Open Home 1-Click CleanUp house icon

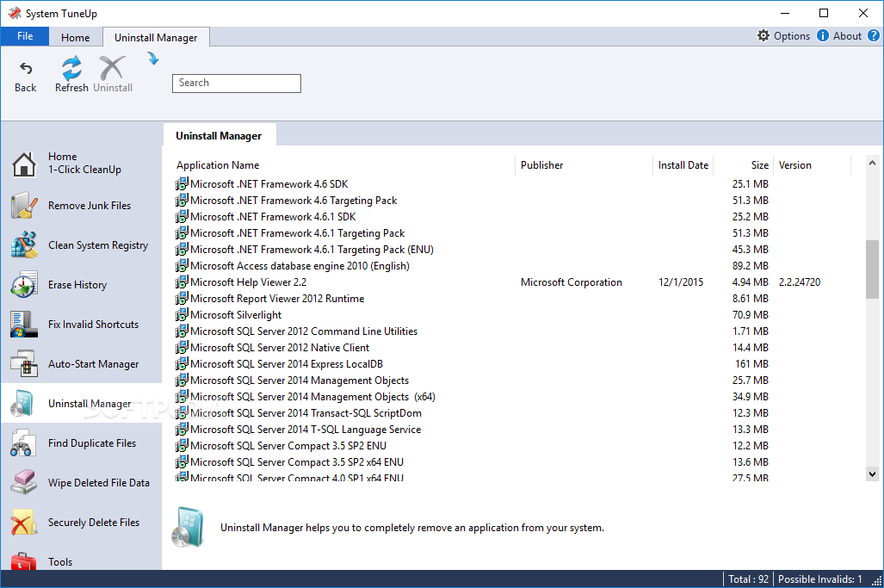click(x=24, y=164)
